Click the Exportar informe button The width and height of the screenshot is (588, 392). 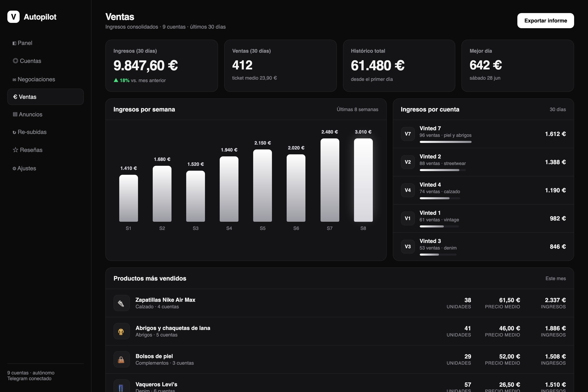coord(546,20)
